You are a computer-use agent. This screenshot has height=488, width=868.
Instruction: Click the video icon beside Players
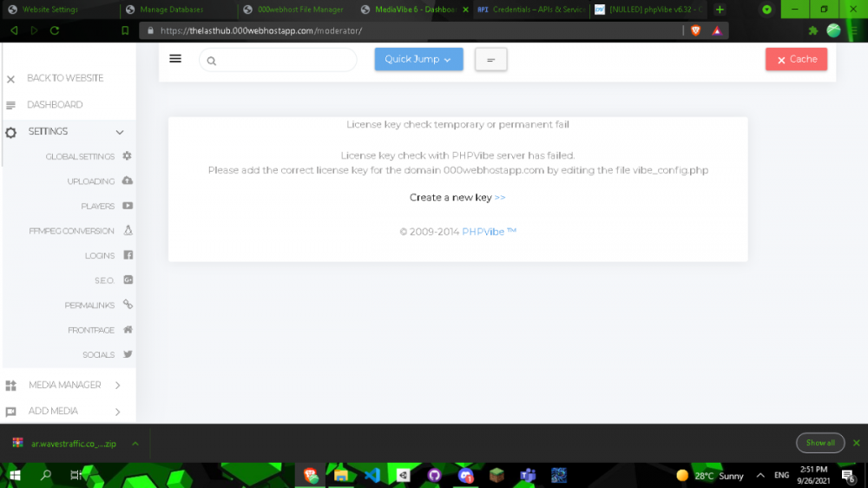coord(128,206)
